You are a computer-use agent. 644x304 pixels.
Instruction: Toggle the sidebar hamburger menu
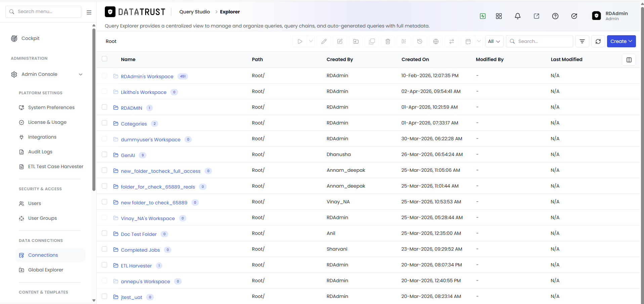click(x=89, y=12)
